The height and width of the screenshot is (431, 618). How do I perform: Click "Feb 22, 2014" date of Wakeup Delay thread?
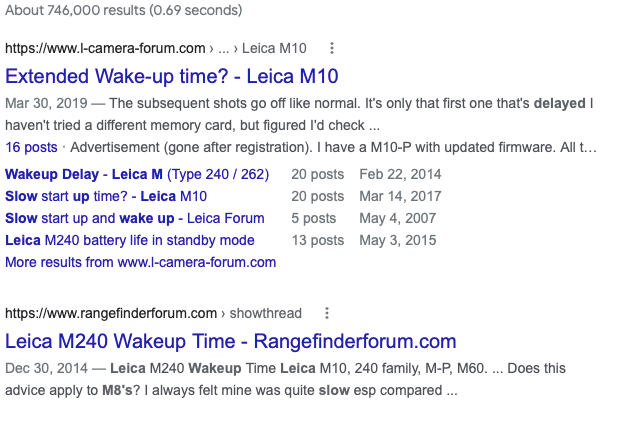pyautogui.click(x=399, y=174)
